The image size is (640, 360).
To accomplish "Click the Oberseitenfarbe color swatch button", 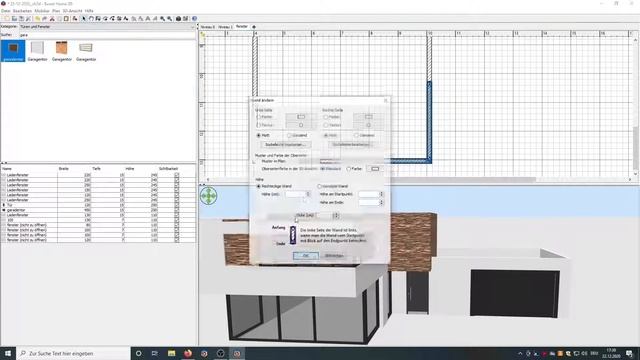I will (375, 169).
